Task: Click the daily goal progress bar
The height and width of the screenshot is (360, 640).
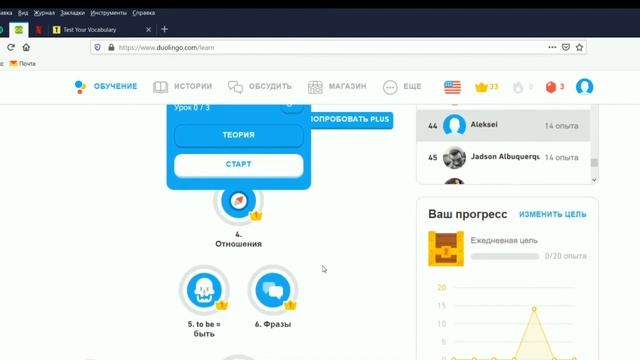Action: tap(505, 256)
